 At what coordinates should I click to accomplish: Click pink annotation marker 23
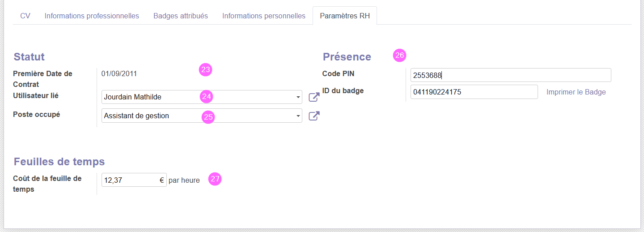coord(206,69)
